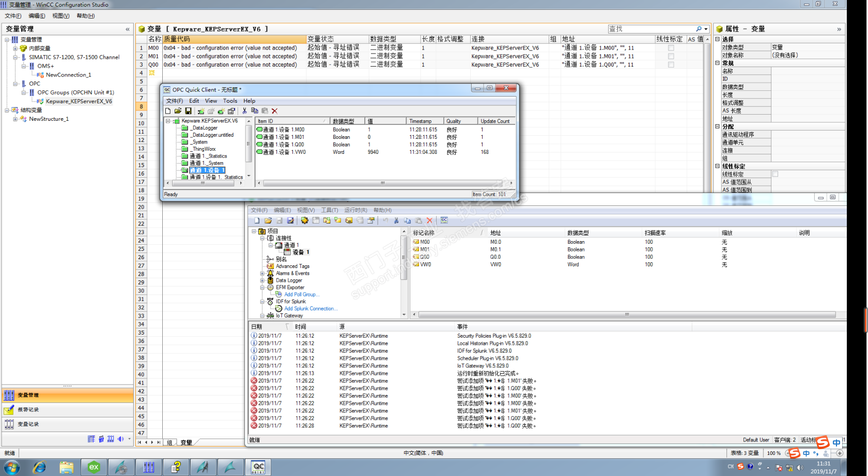Viewport: 868px width, 476px height.
Task: Enable 线性标定 checkbox in properties panel
Action: coord(775,174)
